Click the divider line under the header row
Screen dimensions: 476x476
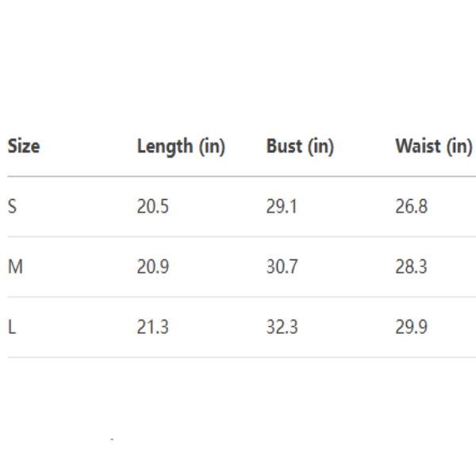(x=238, y=176)
